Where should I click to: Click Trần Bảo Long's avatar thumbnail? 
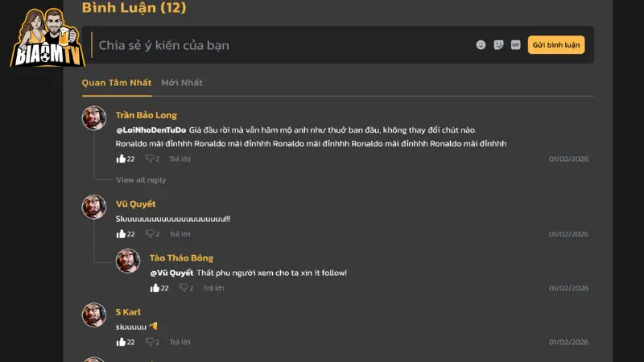coord(94,118)
